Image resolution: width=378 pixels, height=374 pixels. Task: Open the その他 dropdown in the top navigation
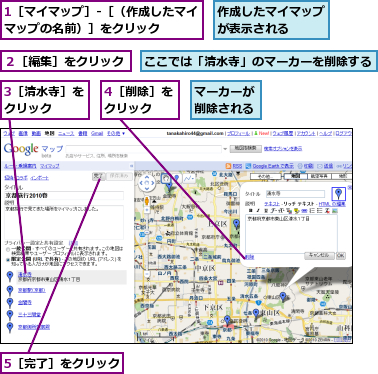tap(116, 133)
